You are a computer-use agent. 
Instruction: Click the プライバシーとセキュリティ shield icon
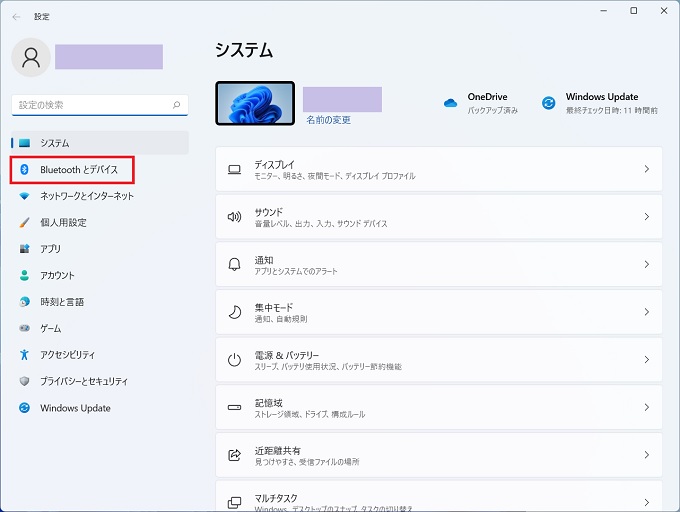[24, 381]
